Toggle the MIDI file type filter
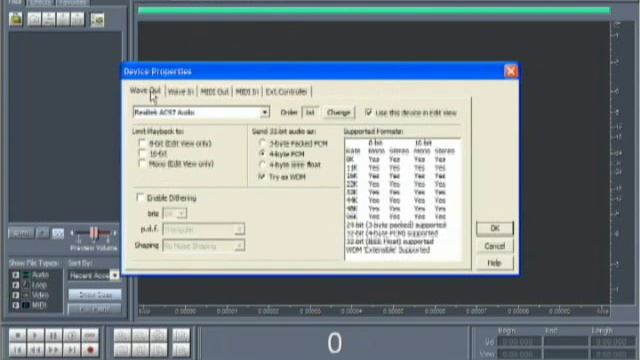The width and height of the screenshot is (640, 360). (x=16, y=305)
